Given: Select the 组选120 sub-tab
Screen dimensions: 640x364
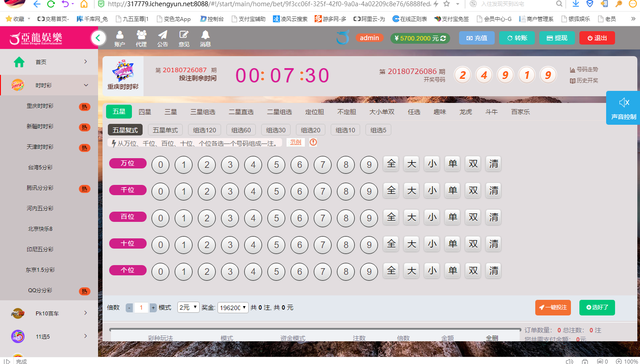Looking at the screenshot, I should click(x=205, y=130).
